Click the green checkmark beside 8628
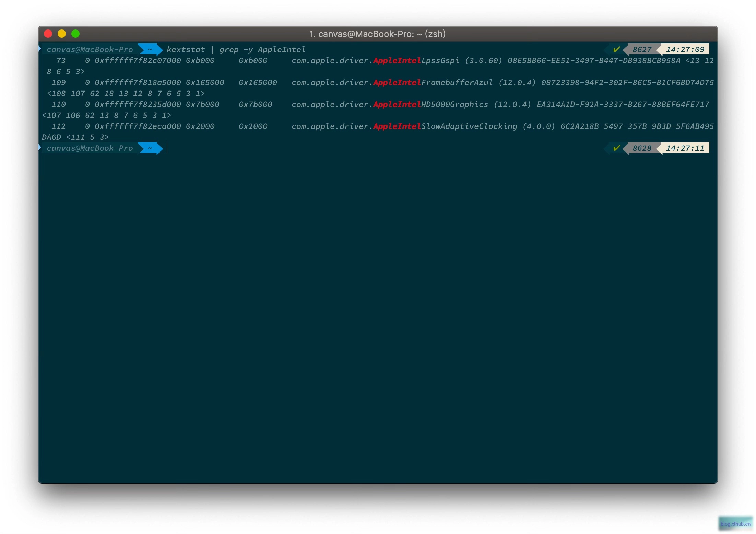 pyautogui.click(x=616, y=148)
